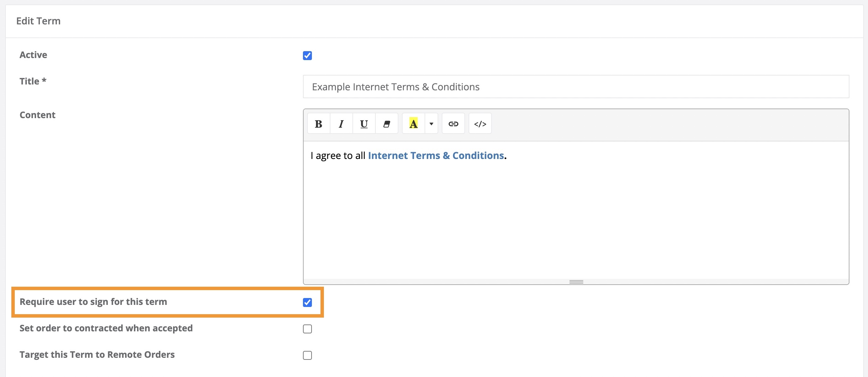Apply underline formatting in the editor
868x377 pixels.
pos(364,123)
